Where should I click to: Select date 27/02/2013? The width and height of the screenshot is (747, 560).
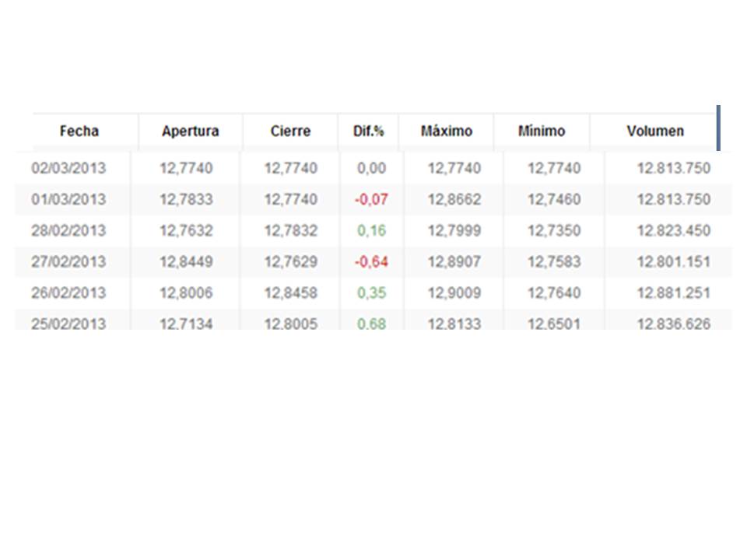pyautogui.click(x=68, y=261)
